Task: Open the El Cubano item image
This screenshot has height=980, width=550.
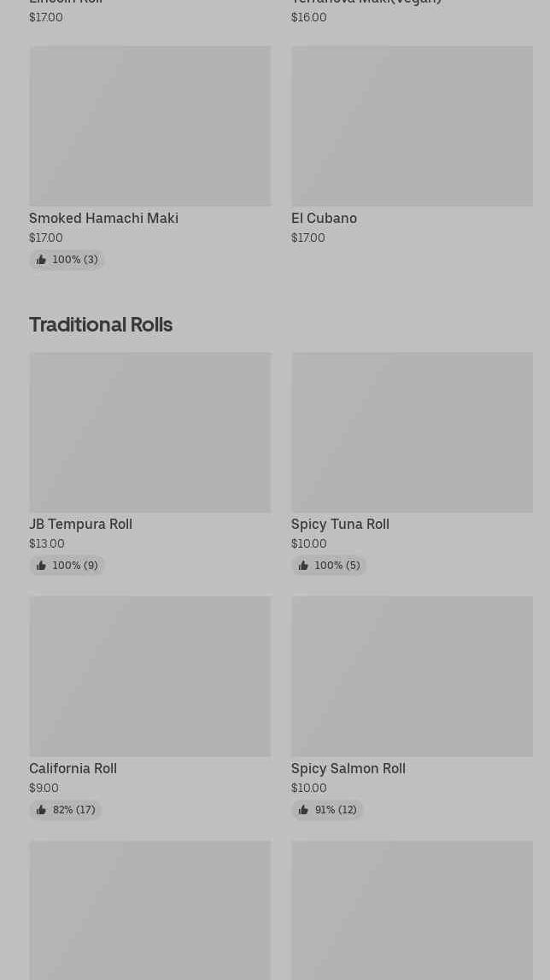Action: pos(412,126)
